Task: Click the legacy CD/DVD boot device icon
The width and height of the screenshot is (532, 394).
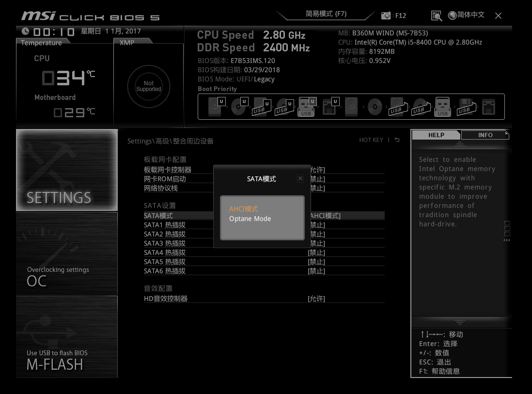Action: 375,107
